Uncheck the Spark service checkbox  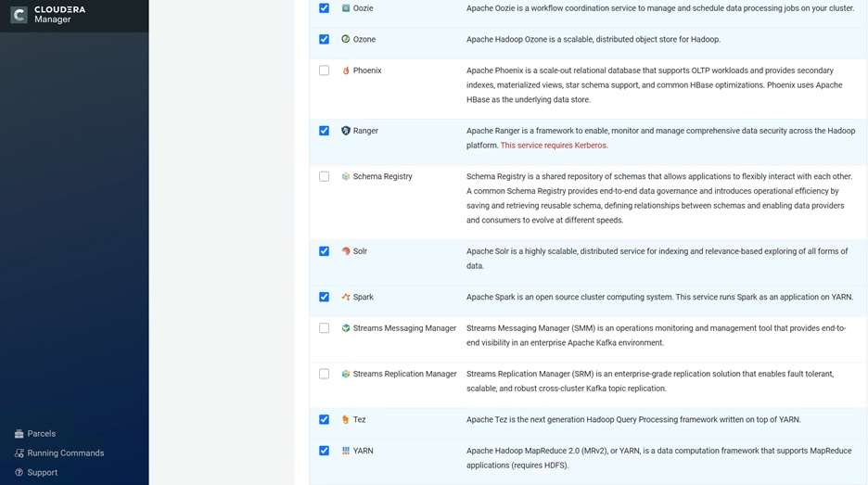click(x=324, y=297)
